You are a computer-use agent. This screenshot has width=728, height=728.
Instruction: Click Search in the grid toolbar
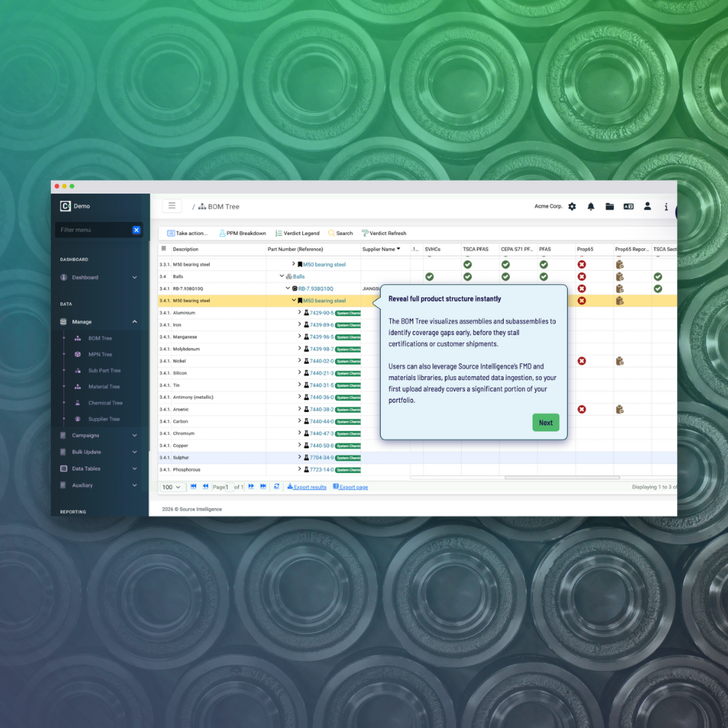tap(340, 233)
